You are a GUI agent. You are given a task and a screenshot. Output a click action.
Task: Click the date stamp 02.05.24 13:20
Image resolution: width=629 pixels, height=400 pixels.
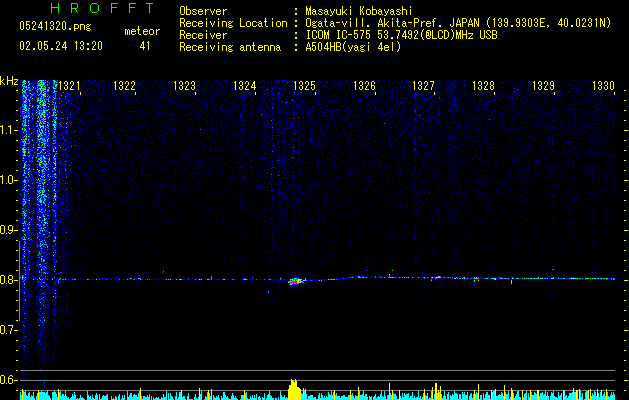[x=61, y=46]
